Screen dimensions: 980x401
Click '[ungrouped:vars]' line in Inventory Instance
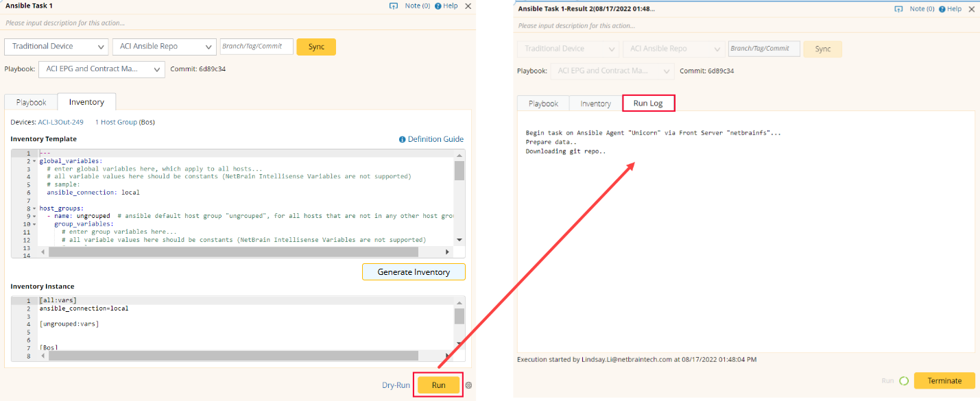coord(69,324)
